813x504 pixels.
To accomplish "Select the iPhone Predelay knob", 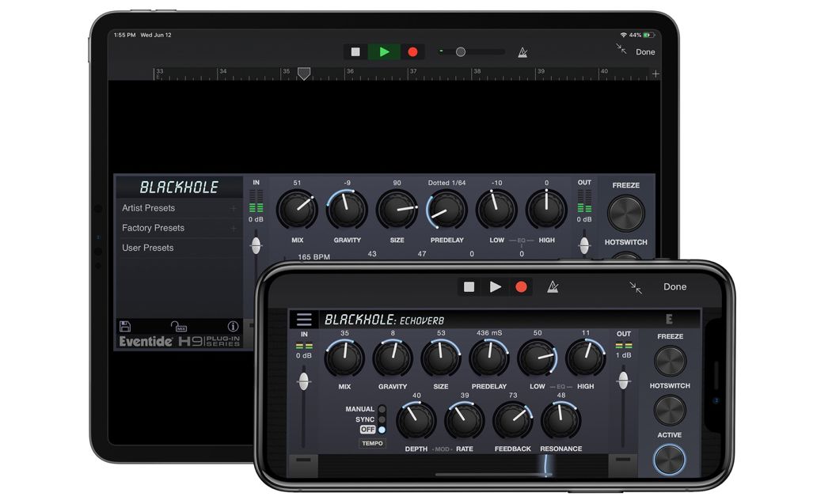I will 489,358.
